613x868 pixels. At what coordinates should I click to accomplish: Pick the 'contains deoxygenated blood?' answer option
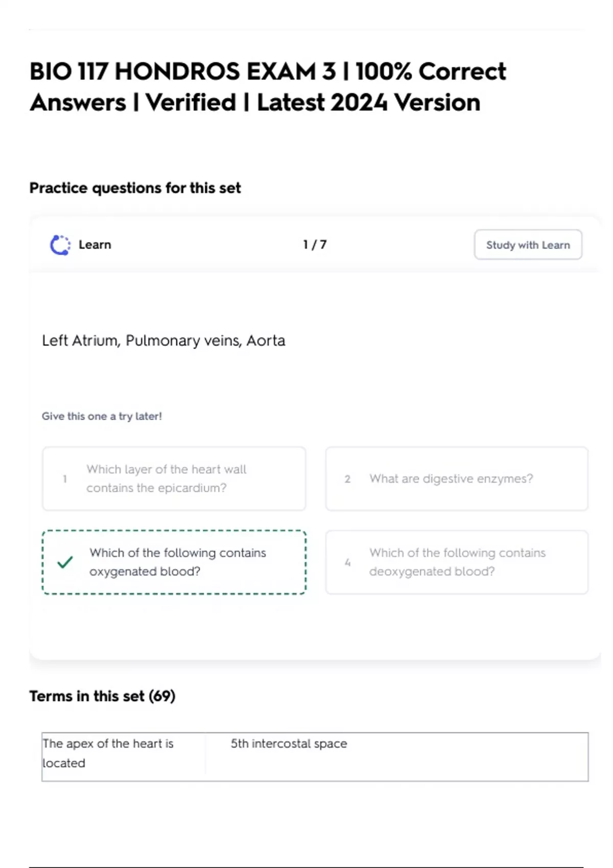point(457,562)
